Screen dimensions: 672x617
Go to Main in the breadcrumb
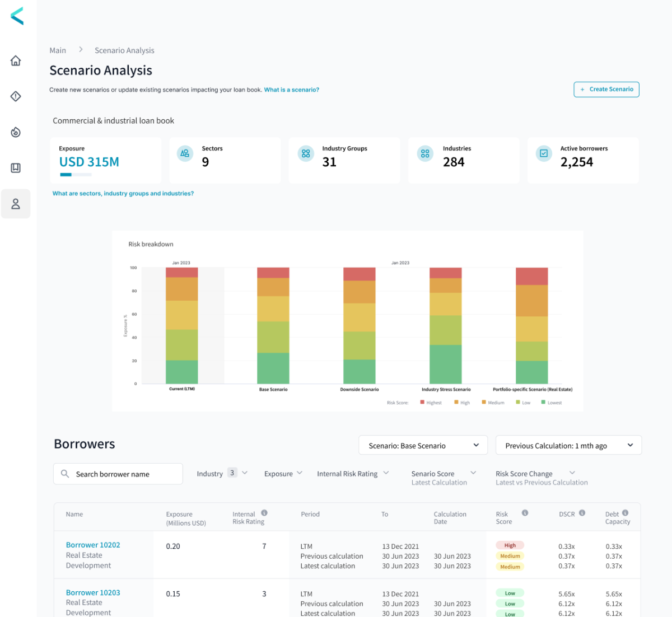point(58,50)
